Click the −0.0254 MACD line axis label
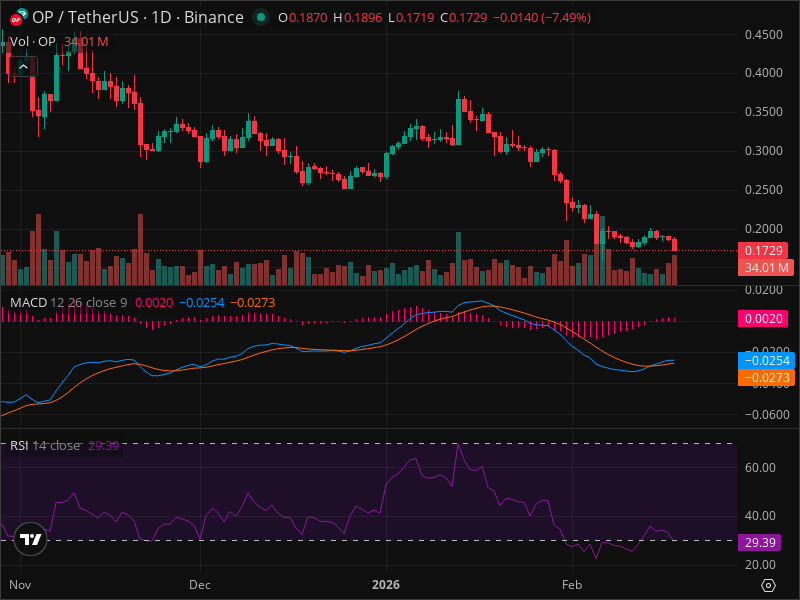800x600 pixels. tap(766, 361)
